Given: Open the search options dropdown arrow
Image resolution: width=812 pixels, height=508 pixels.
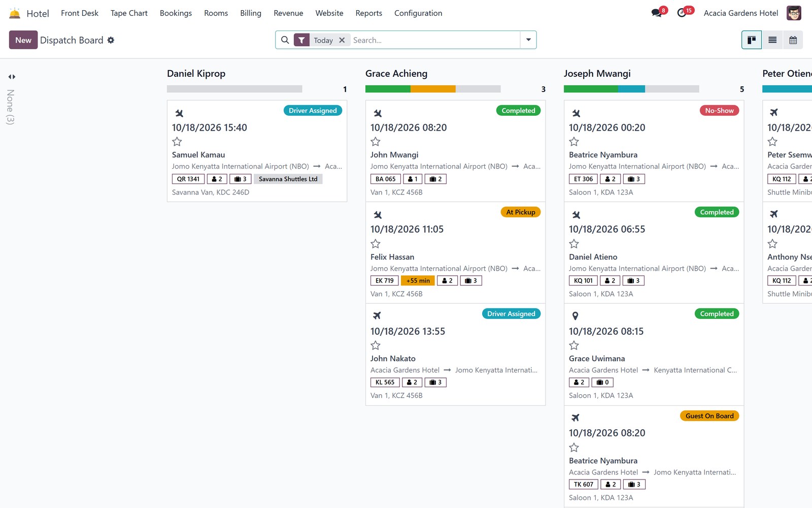Looking at the screenshot, I should (528, 40).
